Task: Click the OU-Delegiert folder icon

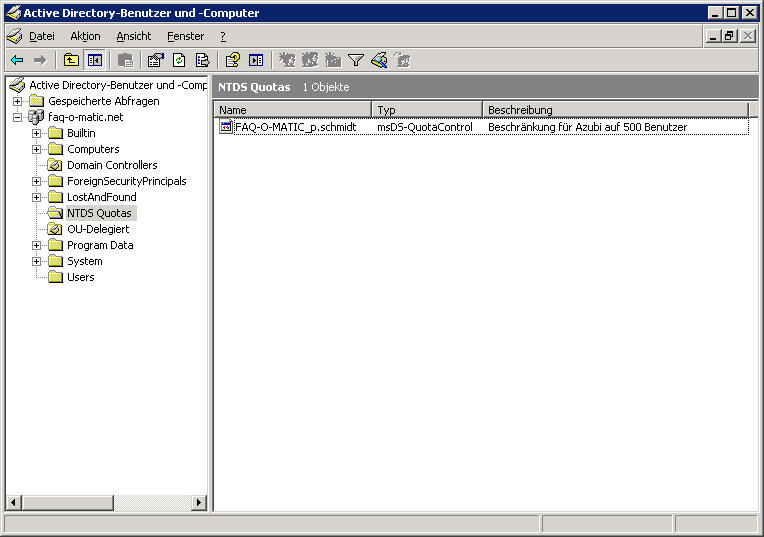Action: (x=55, y=229)
